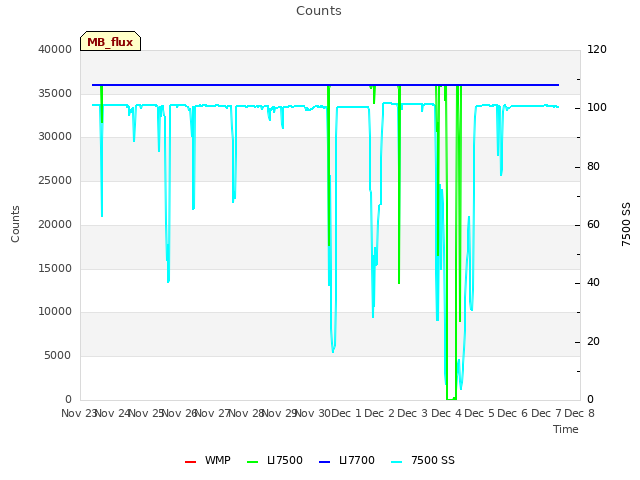Screen dimensions: 640x480
Task: Click the left axis label 'Counts'
Action: coord(15,224)
